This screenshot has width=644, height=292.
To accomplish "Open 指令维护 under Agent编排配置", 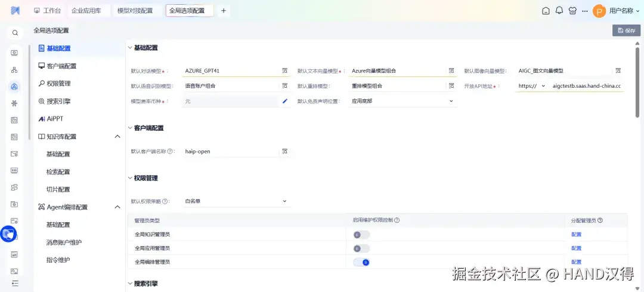I will point(58,260).
